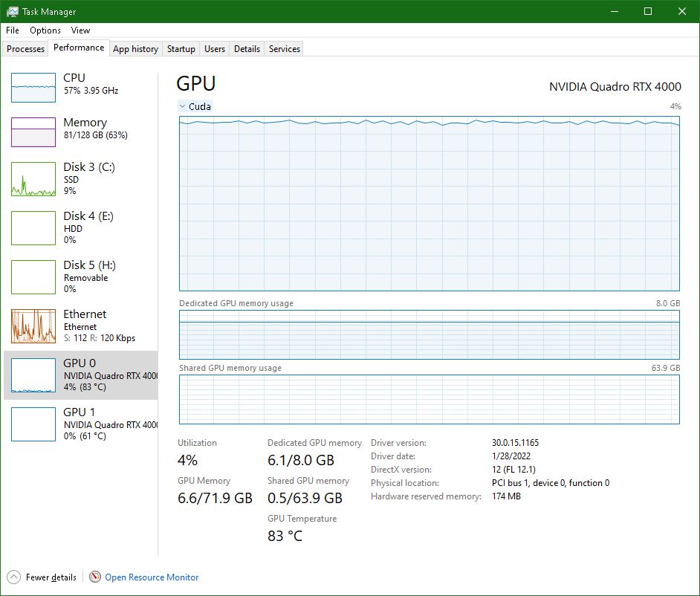Viewport: 700px width, 596px height.
Task: Click the NVIDIA Quadro RTX 4000 heading
Action: pyautogui.click(x=615, y=87)
